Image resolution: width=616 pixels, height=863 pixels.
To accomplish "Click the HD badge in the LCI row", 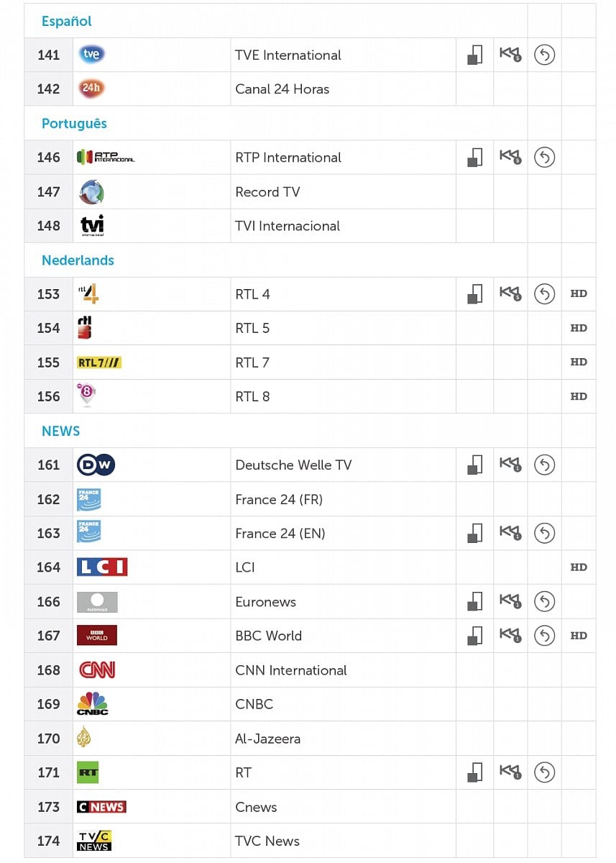I will (579, 567).
